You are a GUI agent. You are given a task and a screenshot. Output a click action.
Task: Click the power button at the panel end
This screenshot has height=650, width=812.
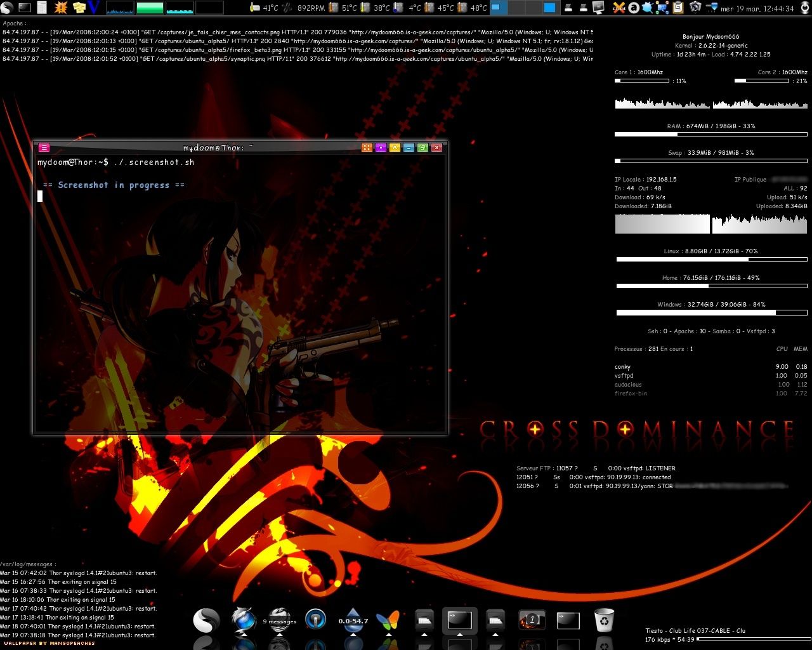(804, 8)
